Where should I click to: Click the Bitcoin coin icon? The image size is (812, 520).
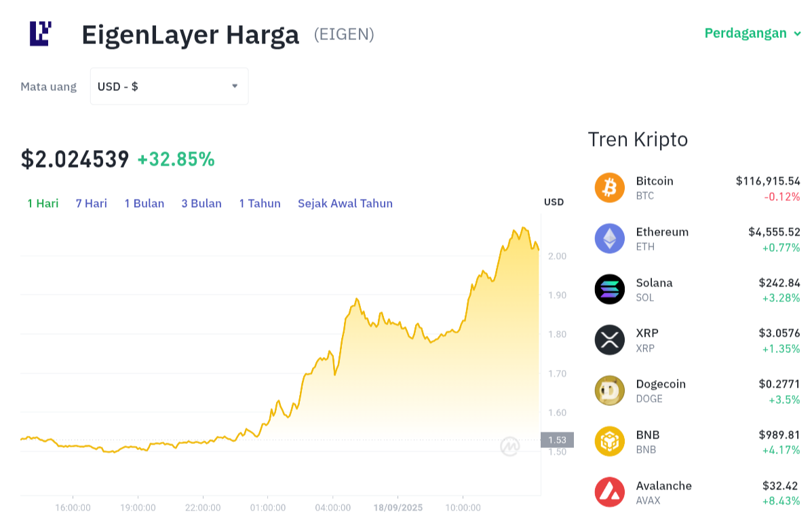(x=610, y=187)
